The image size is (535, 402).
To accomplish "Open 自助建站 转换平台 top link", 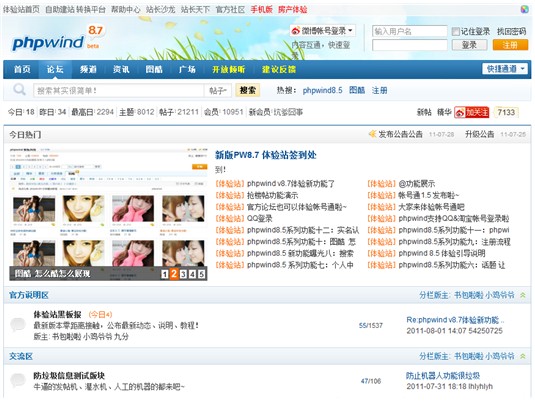I will coord(75,10).
